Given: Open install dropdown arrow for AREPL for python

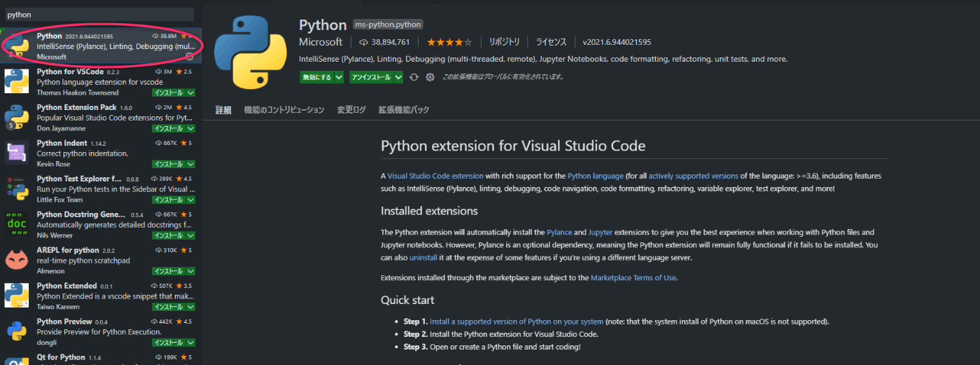Looking at the screenshot, I should pyautogui.click(x=190, y=271).
